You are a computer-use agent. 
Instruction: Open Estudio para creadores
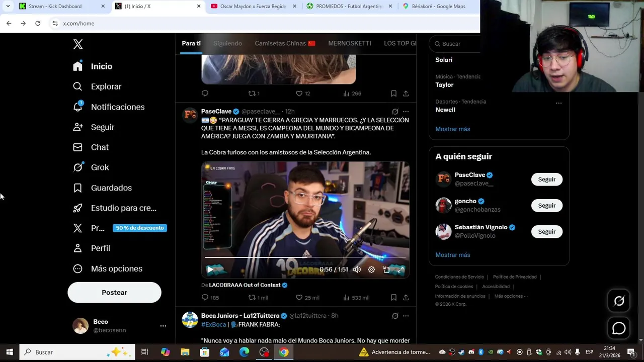[115, 208]
